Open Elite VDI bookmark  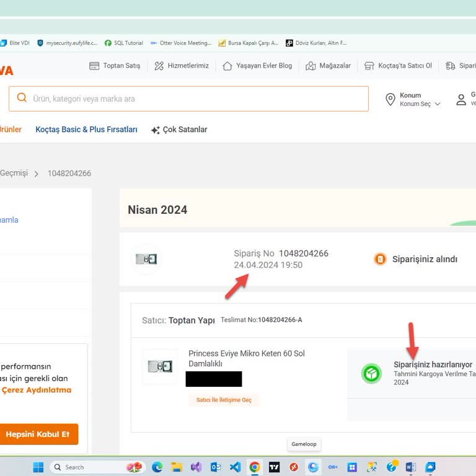[15, 43]
